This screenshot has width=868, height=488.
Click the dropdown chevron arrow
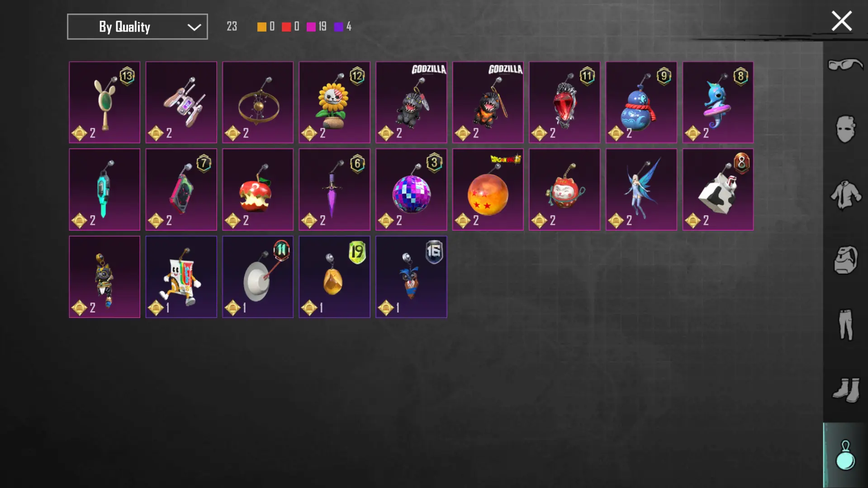click(194, 27)
